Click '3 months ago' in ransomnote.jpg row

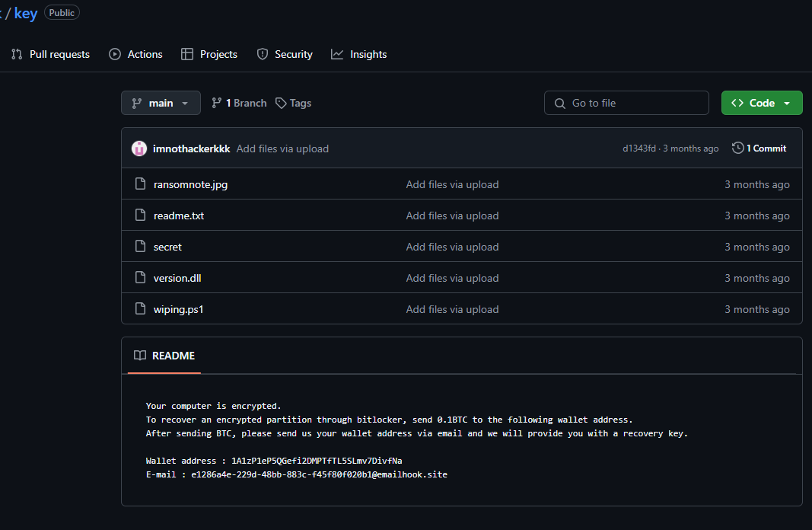tap(756, 184)
